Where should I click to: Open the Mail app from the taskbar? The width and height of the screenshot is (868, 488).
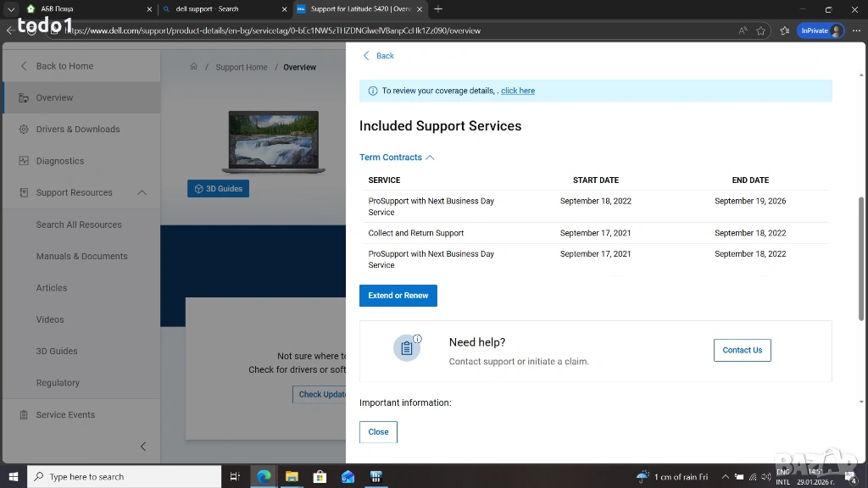[x=348, y=477]
